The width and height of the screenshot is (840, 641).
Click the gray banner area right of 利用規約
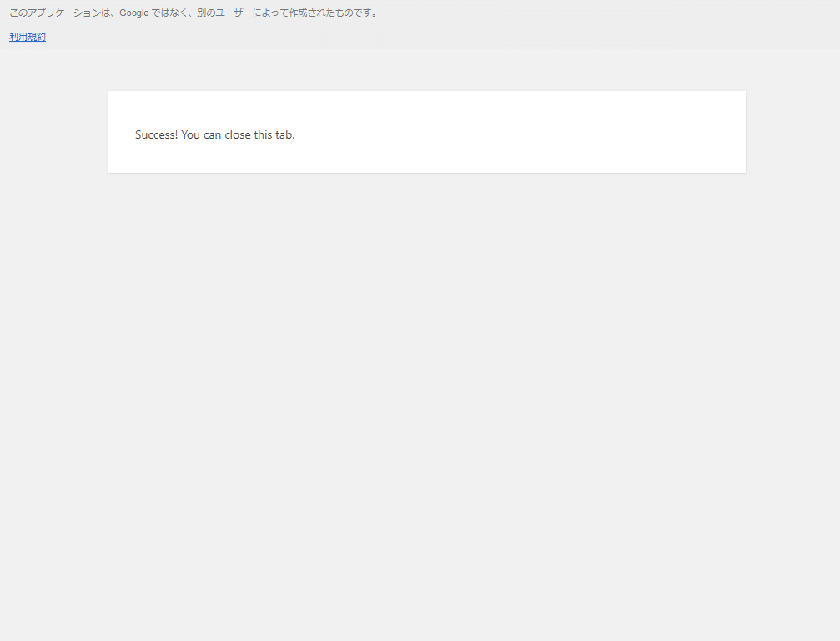click(417, 37)
